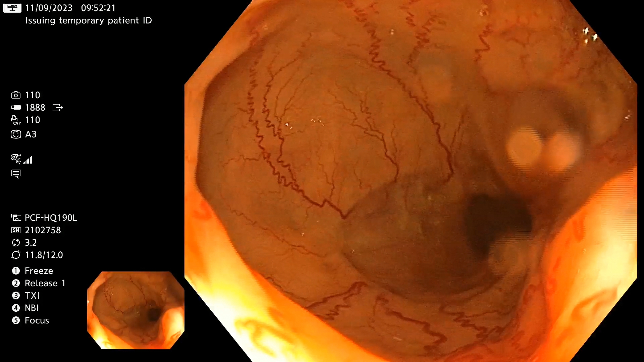The width and height of the screenshot is (644, 362).
Task: Select the Focus label
Action: pyautogui.click(x=37, y=320)
